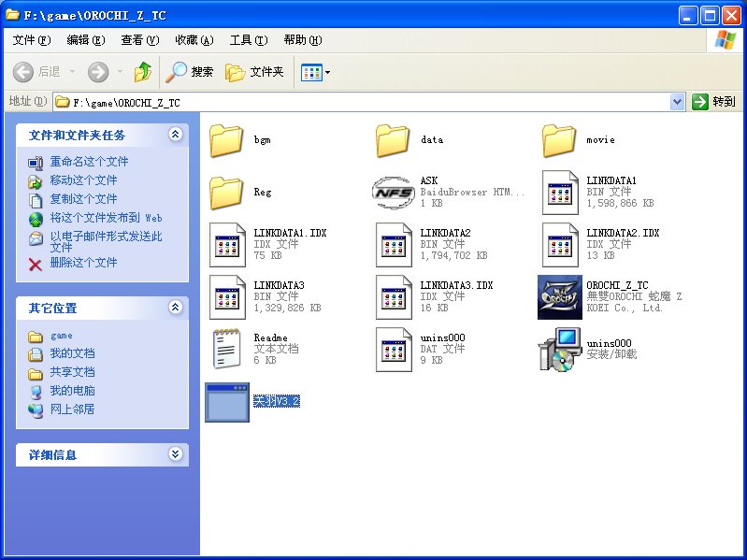Click the 删除这个文件 link
747x560 pixels.
click(83, 264)
